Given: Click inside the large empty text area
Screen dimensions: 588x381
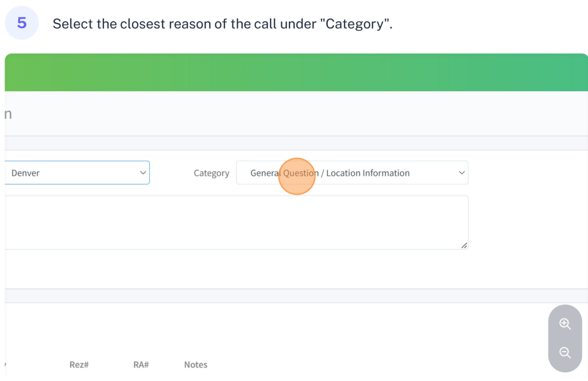Looking at the screenshot, I should 235,222.
